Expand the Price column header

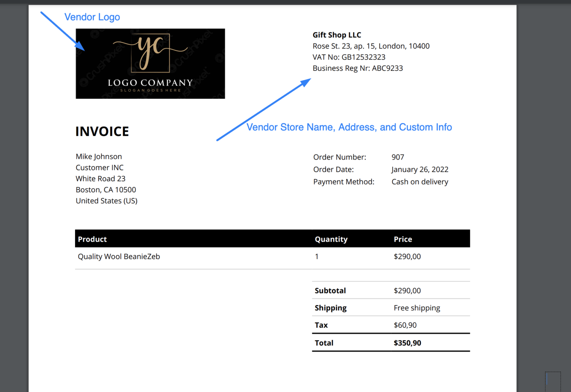coord(403,239)
